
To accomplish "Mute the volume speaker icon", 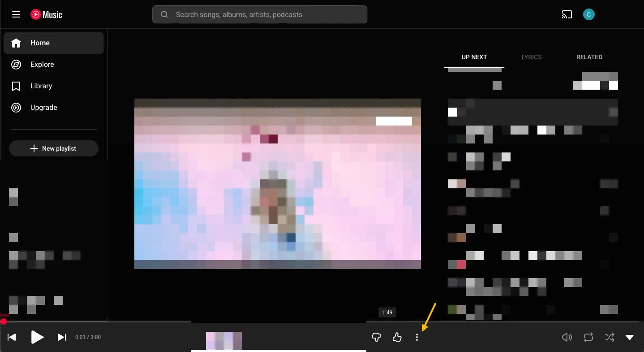I will (567, 337).
